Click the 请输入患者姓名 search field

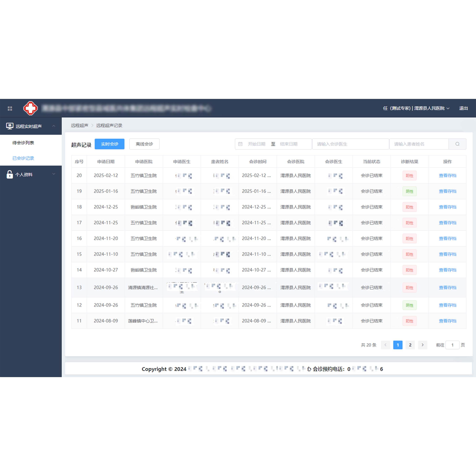(419, 144)
